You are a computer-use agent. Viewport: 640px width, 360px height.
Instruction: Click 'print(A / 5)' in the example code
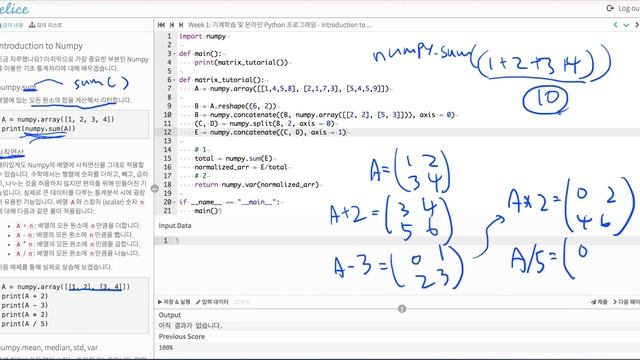pyautogui.click(x=24, y=324)
